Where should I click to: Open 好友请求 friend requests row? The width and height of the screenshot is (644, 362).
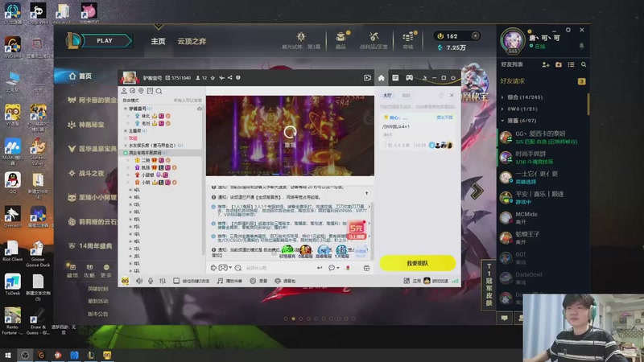543,81
